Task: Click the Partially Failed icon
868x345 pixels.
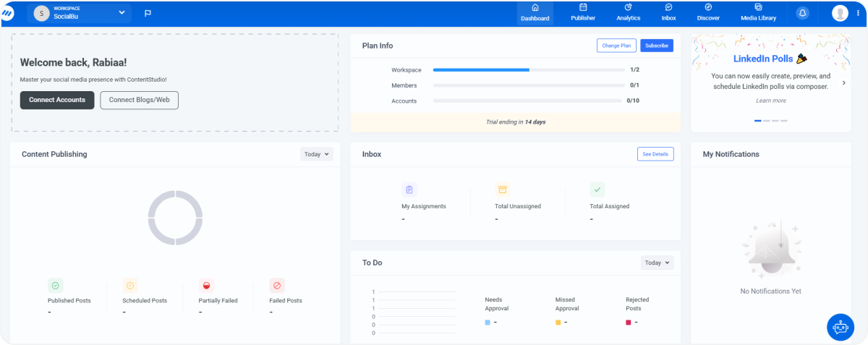Action: point(206,285)
